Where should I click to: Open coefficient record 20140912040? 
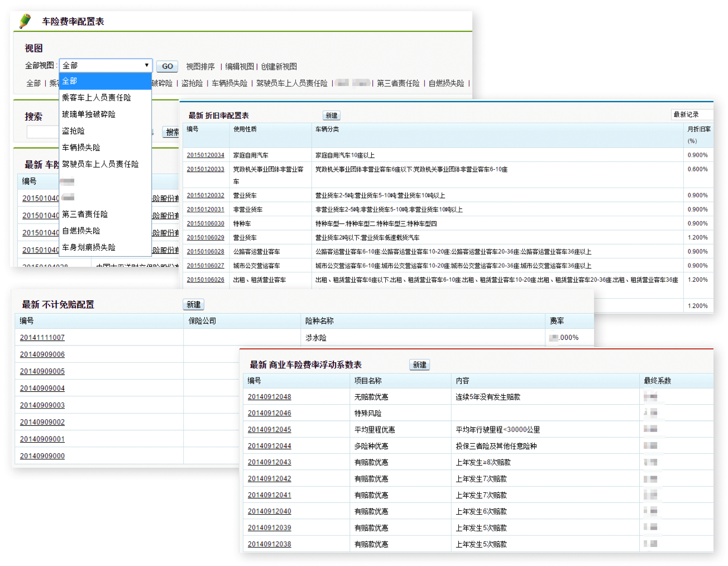[270, 511]
